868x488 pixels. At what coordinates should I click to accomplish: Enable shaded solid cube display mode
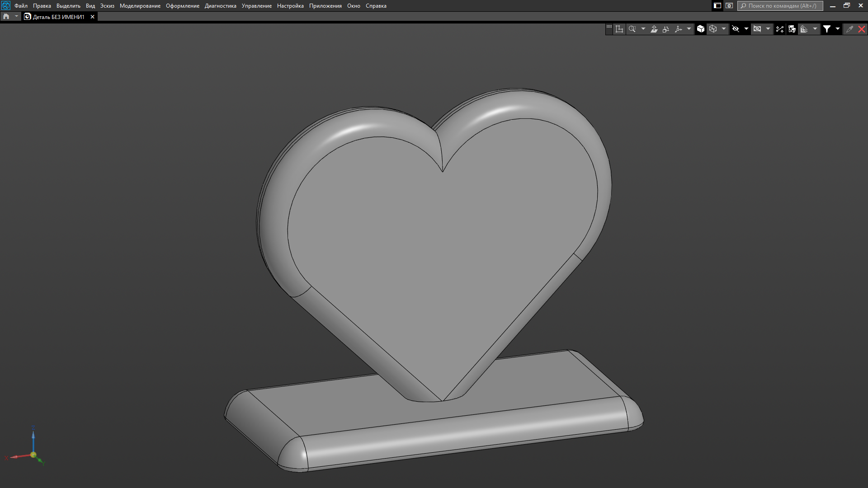701,29
